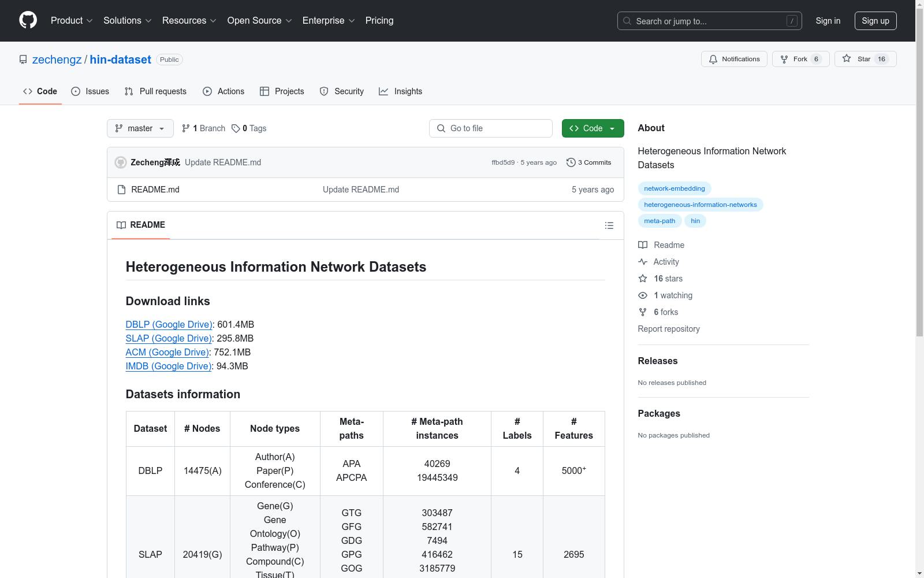Open README.md's Update README.md commit link
924x578 pixels.
[361, 190]
